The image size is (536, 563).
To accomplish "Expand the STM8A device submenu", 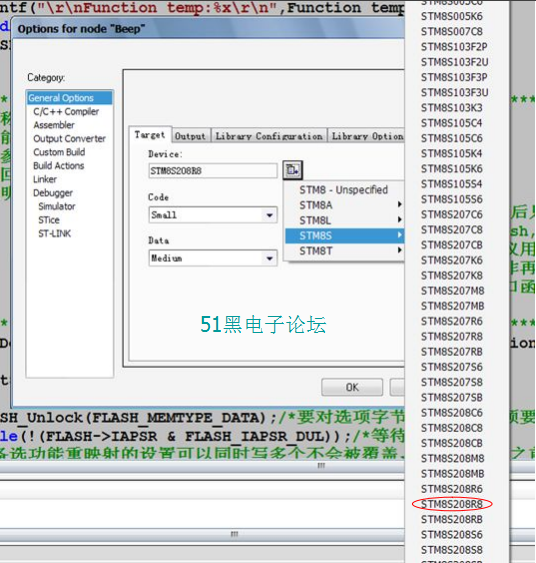I will (x=344, y=205).
